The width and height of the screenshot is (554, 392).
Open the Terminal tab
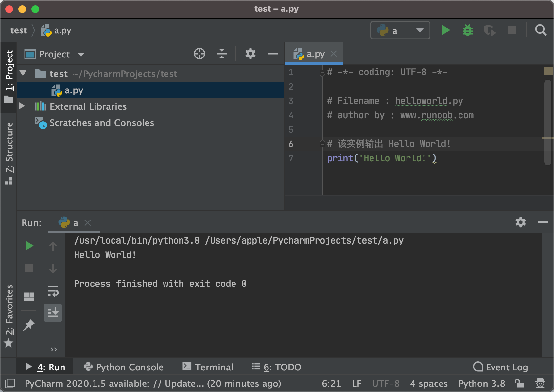tap(208, 367)
